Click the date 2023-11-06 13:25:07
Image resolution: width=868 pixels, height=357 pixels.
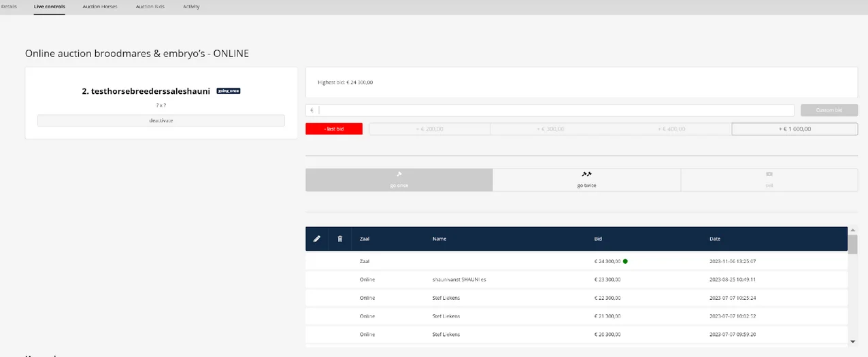tap(733, 261)
